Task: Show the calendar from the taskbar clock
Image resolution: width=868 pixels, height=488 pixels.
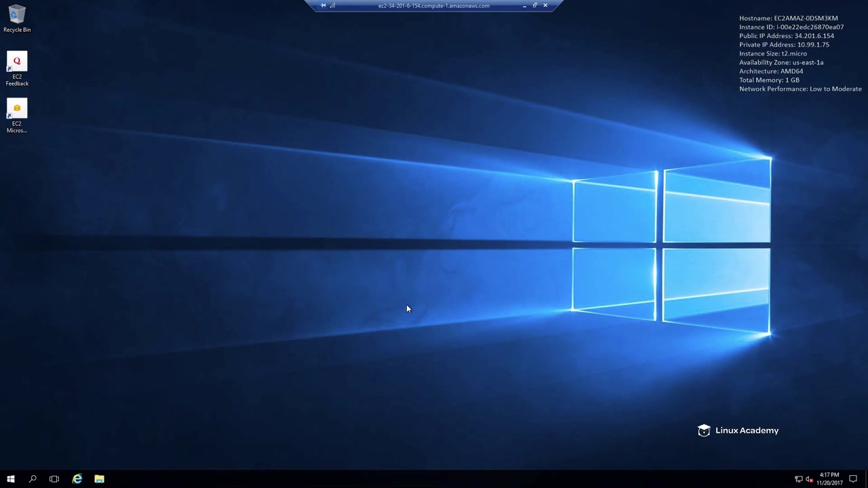Action: click(829, 479)
